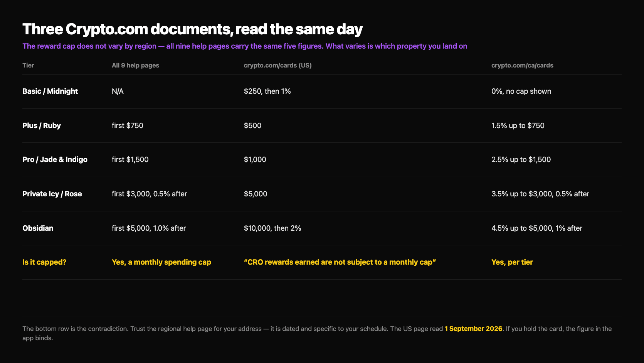644x363 pixels.
Task: Select the "crypto.com/cards (US)" column header
Action: [277, 66]
